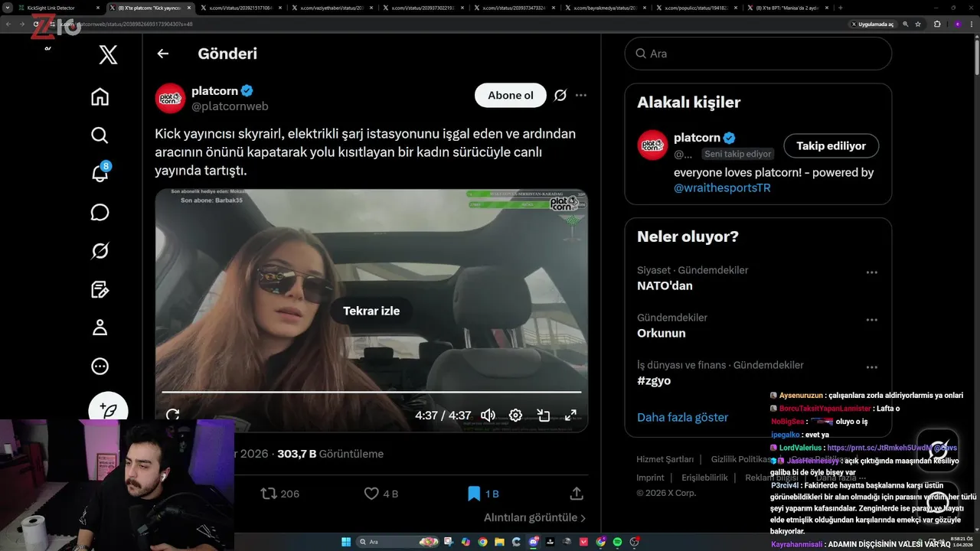The image size is (980, 551).
Task: Open Messages chat bubble icon in sidebar
Action: pos(100,212)
